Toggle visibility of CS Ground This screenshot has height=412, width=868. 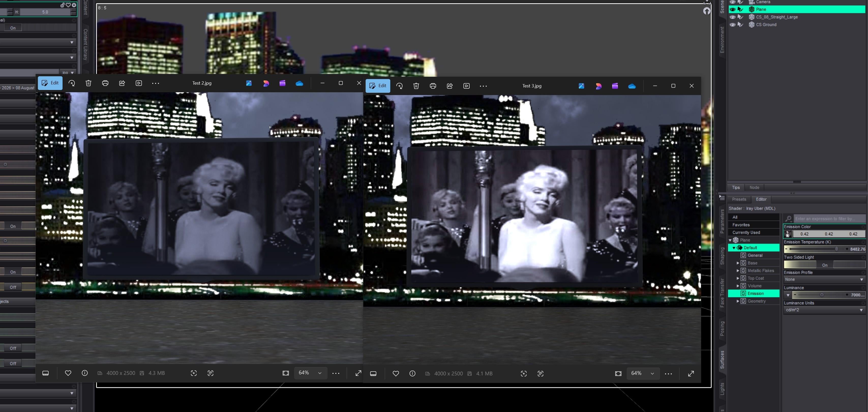(x=732, y=25)
